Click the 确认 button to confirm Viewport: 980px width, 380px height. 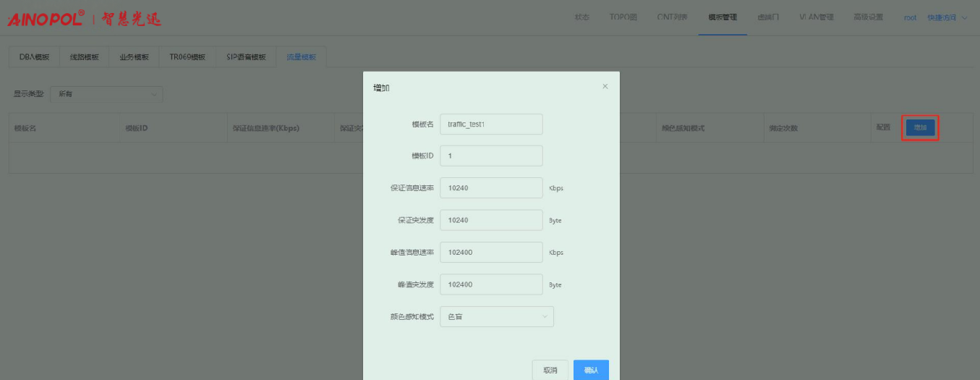591,370
